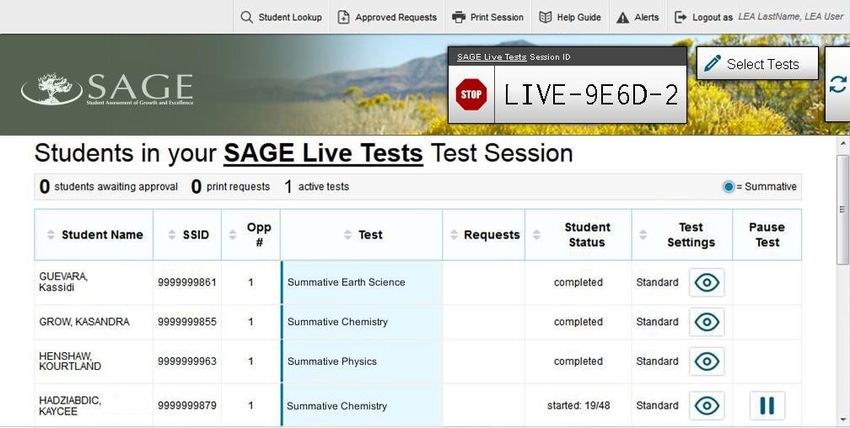Click SAGE Live Tests link in session box
The height and width of the screenshot is (428, 850).
(492, 57)
